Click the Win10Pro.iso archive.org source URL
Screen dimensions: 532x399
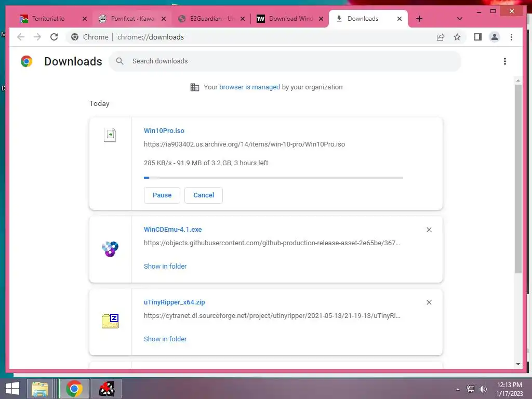pyautogui.click(x=244, y=144)
